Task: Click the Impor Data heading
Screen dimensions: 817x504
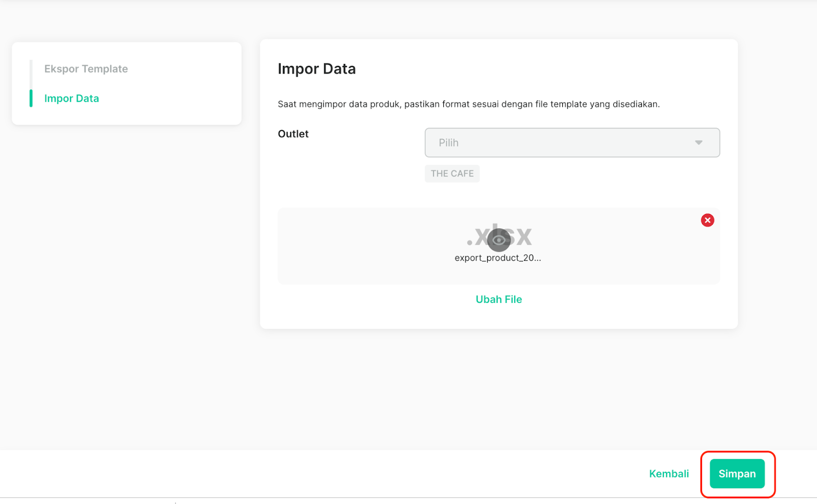Action: coord(317,69)
